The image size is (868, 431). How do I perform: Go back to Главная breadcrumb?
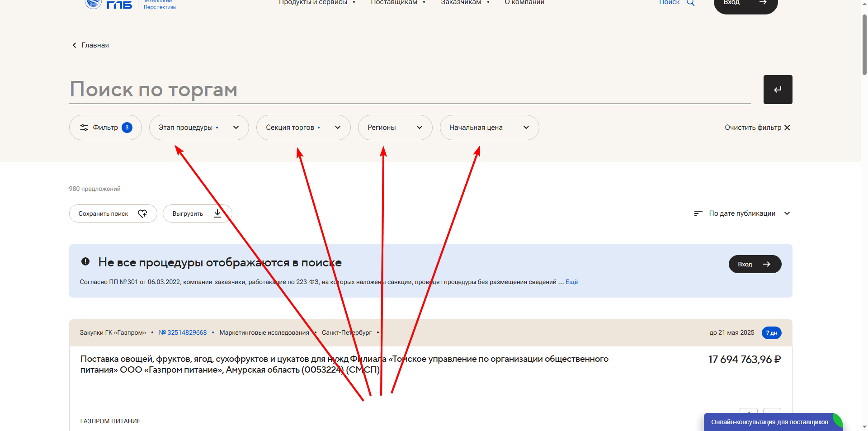coord(95,45)
